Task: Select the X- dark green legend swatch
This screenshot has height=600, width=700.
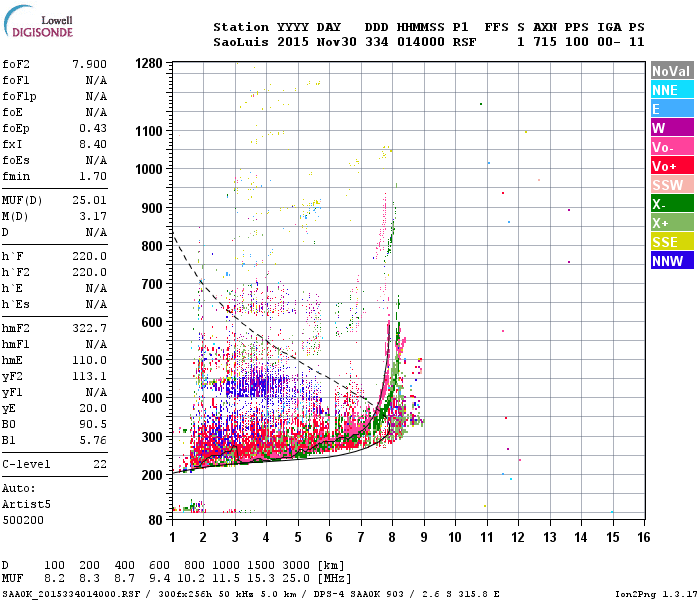Action: pos(672,204)
